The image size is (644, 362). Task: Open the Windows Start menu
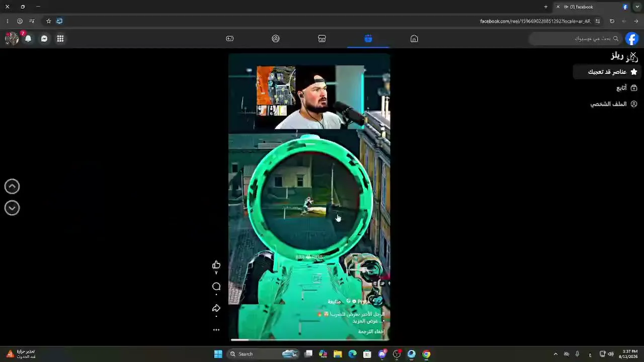pyautogui.click(x=218, y=354)
